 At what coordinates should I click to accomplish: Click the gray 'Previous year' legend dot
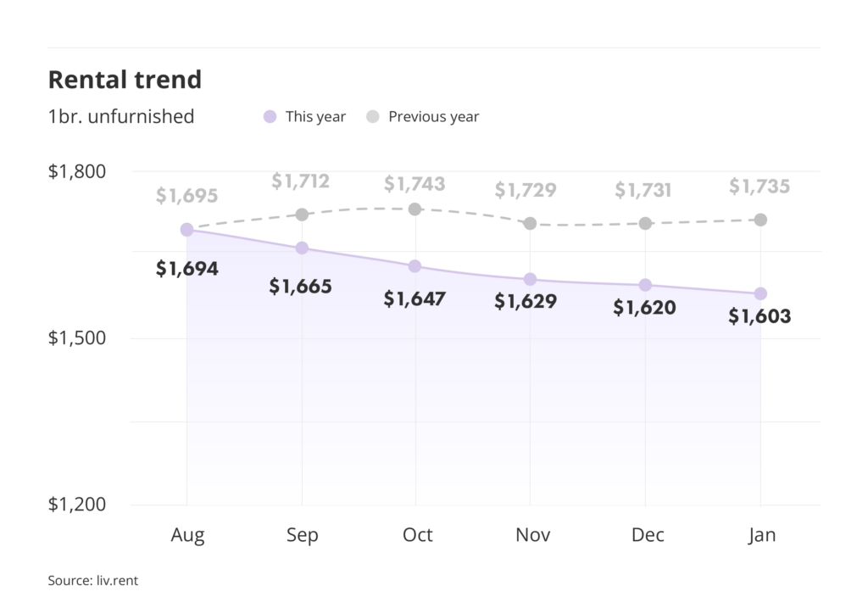click(373, 117)
